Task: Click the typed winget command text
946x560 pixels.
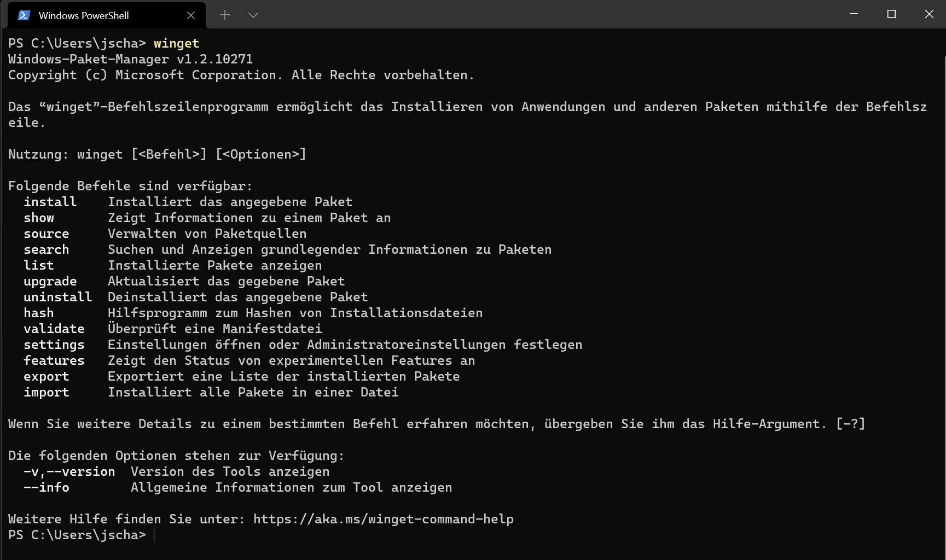Action: [x=176, y=43]
